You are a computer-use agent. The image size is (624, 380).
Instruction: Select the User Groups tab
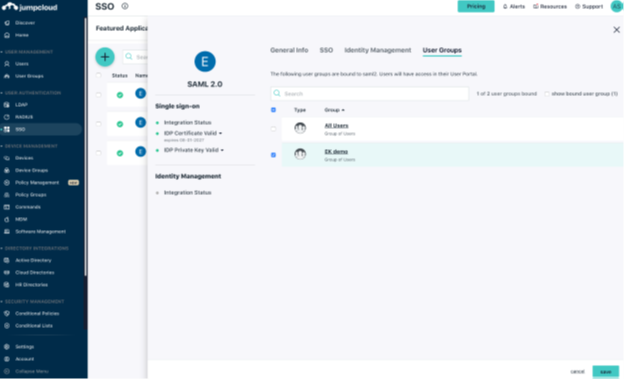[x=442, y=50]
